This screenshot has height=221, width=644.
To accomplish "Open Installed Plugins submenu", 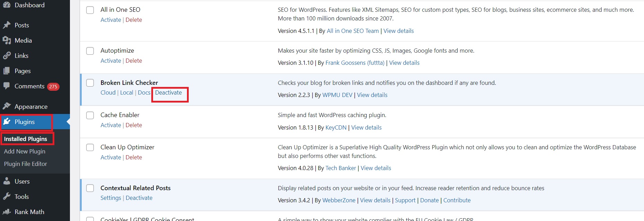I will [x=26, y=139].
